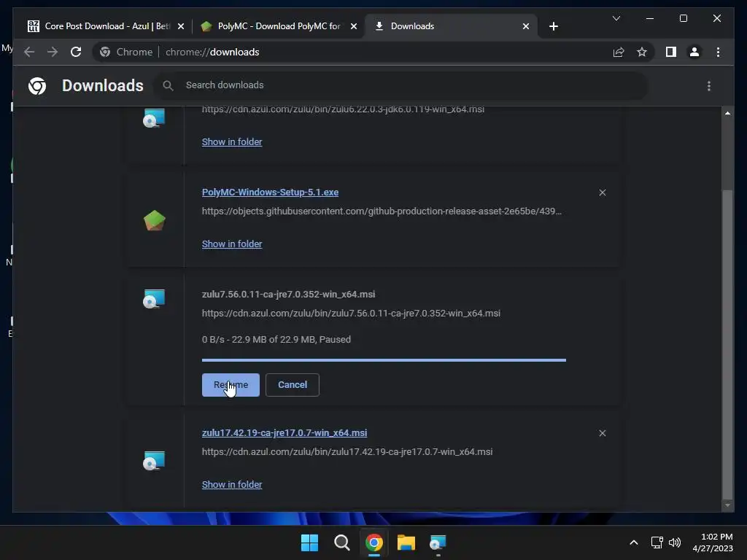The width and height of the screenshot is (747, 560).
Task: Click the site info Chrome chip in address bar
Action: click(x=125, y=52)
